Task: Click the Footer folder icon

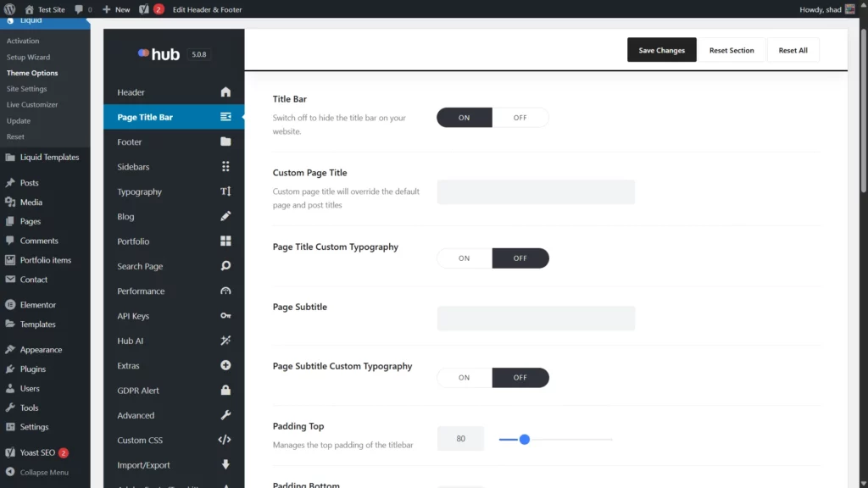Action: pos(225,141)
